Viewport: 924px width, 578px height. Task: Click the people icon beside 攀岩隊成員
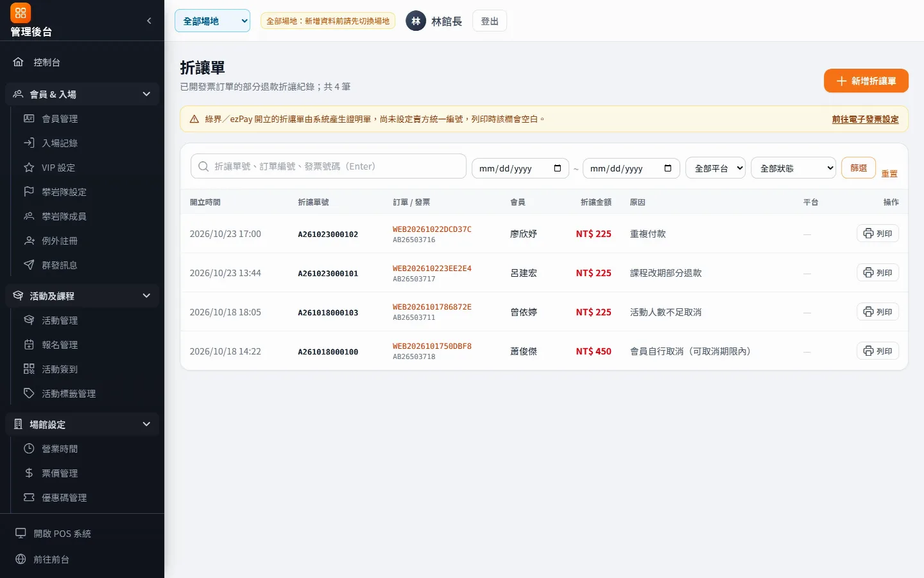(x=29, y=216)
